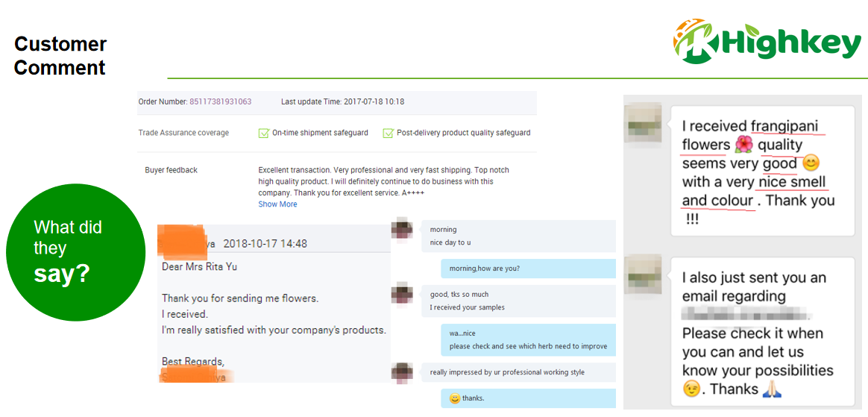Click the praying hands emoji after Thanks
Image resolution: width=868 pixels, height=417 pixels.
[x=773, y=389]
